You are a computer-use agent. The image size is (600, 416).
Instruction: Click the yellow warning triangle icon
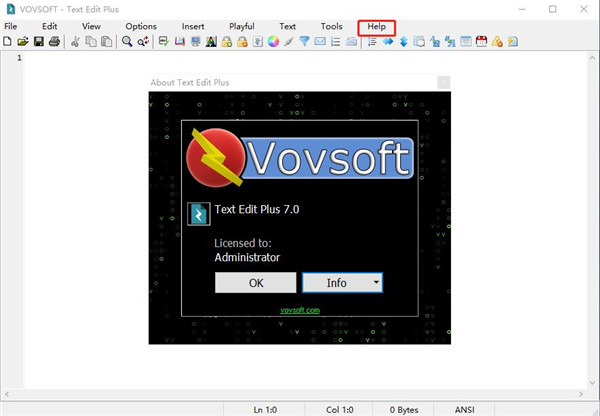coord(497,41)
